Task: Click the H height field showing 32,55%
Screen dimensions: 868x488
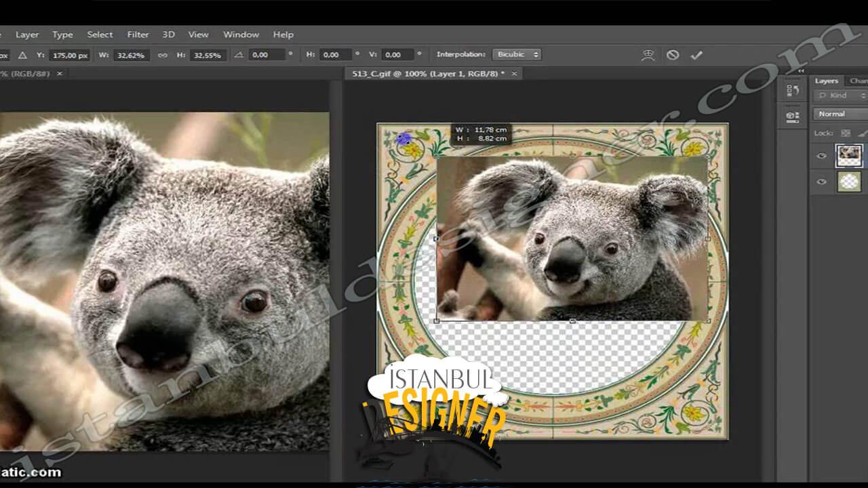Action: coord(207,55)
